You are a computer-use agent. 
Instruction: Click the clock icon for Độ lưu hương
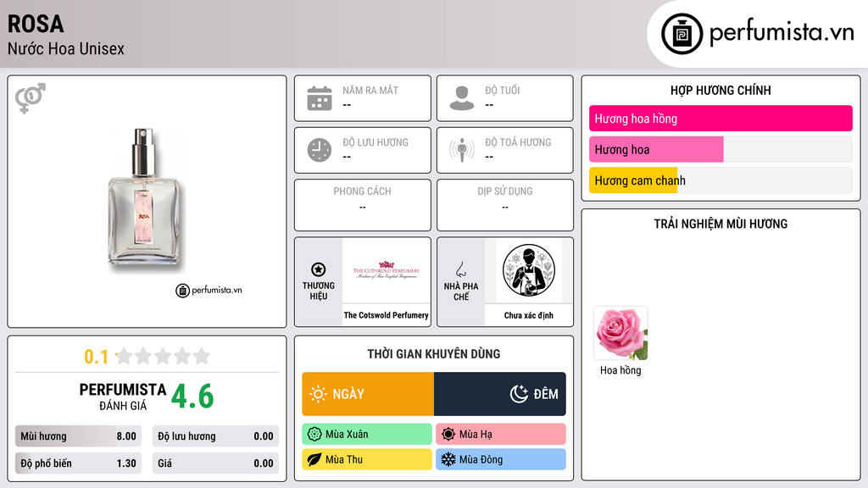[x=320, y=150]
